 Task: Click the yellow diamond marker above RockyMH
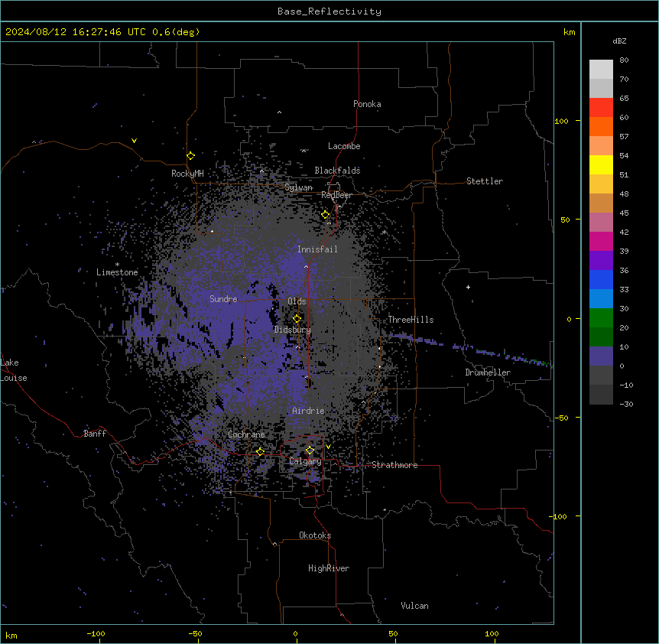[191, 156]
